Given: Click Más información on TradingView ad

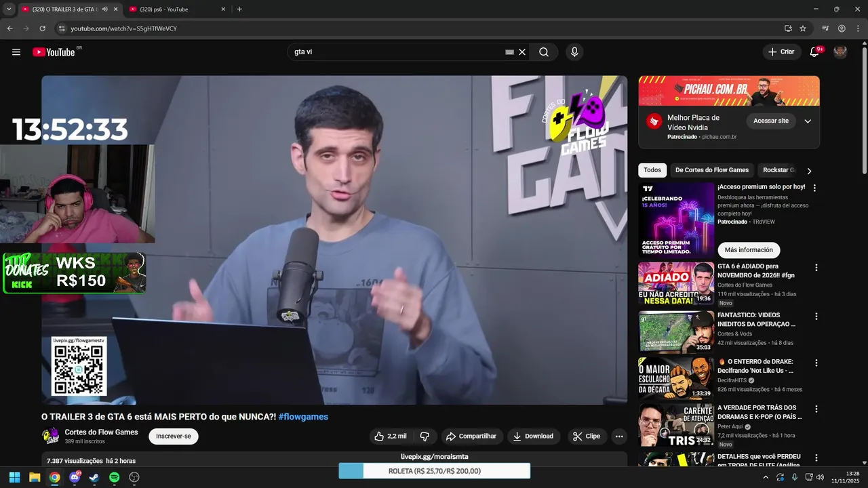Looking at the screenshot, I should click(x=749, y=250).
